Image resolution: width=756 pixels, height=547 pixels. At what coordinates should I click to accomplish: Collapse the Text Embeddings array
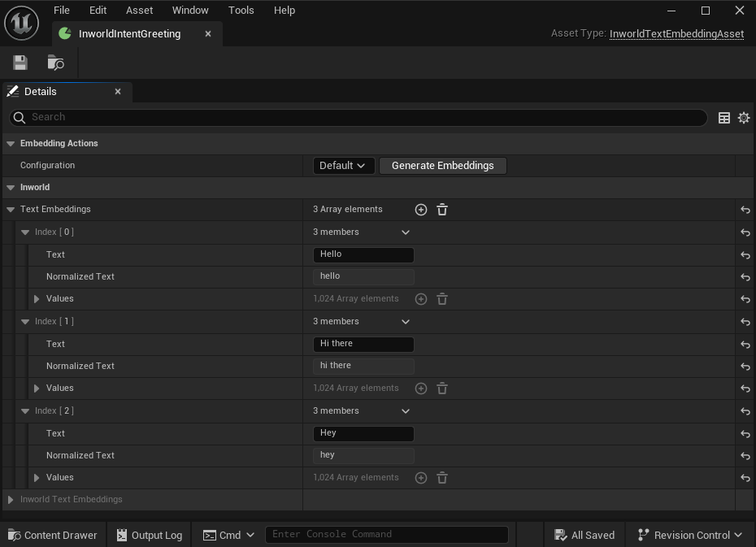[11, 210]
